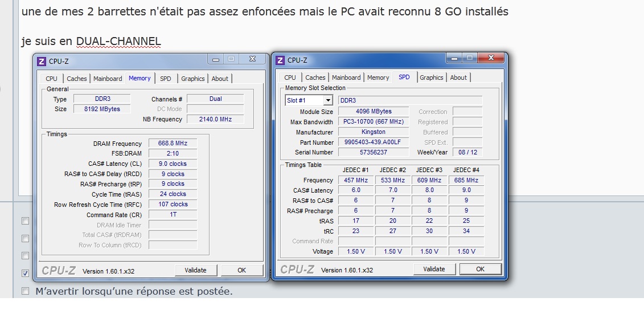Minimize the left CPU-Z Memory window
The image size is (644, 322).
(215, 59)
